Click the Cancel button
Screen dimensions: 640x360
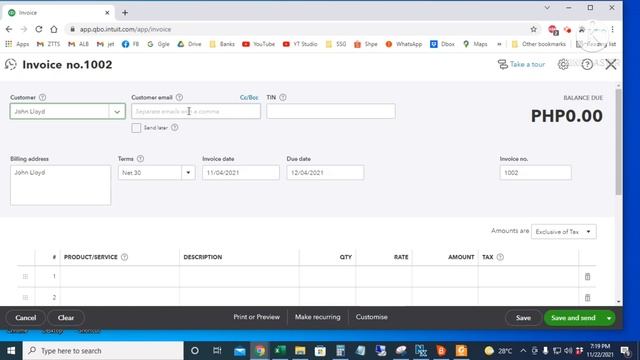26,318
